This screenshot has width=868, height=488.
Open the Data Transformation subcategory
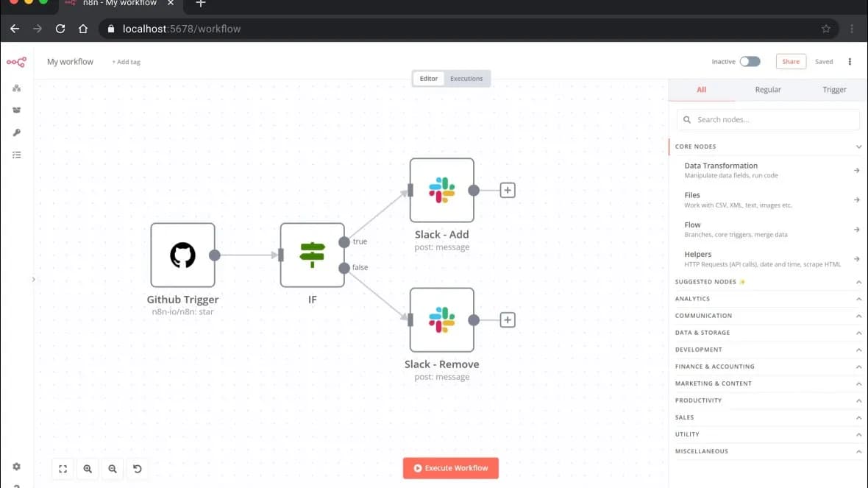tap(768, 170)
